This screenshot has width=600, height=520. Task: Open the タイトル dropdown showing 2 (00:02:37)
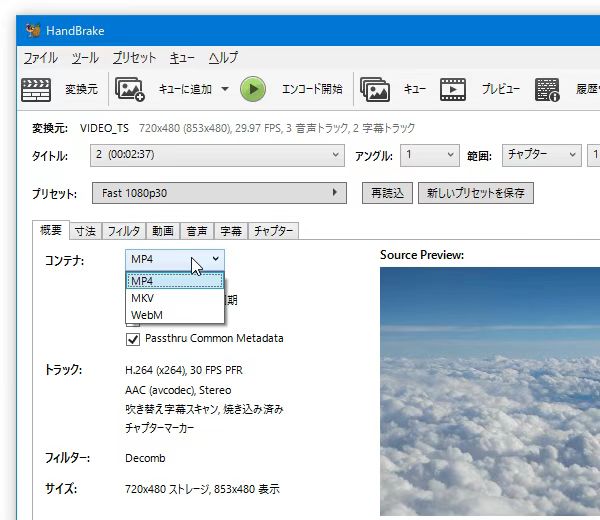(217, 155)
